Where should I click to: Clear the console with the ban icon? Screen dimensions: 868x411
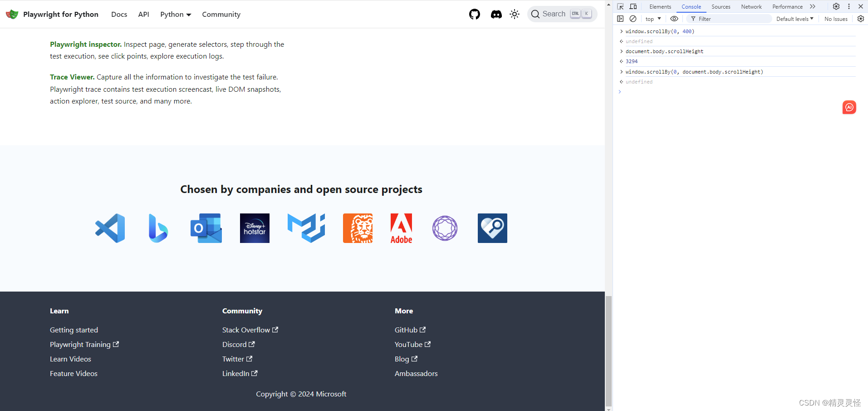click(x=633, y=19)
